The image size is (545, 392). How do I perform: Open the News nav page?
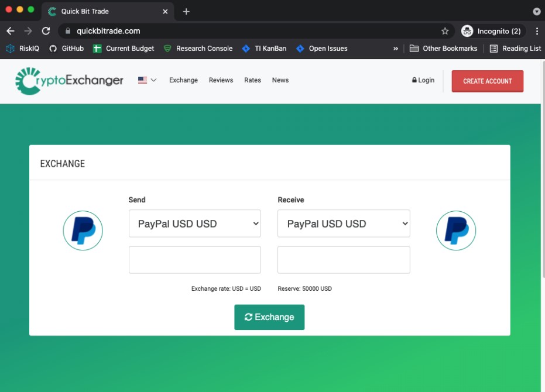[x=280, y=80]
